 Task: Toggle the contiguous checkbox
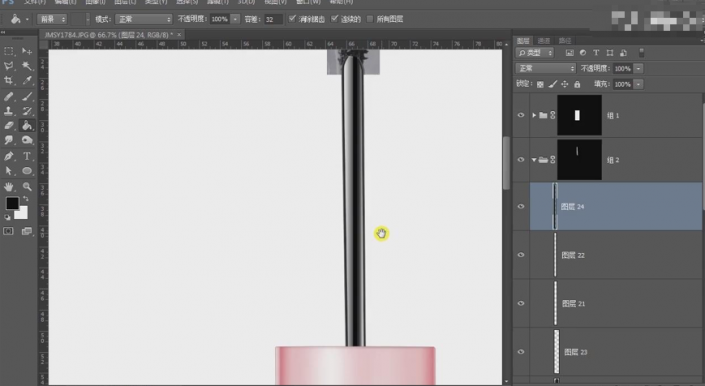[335, 19]
